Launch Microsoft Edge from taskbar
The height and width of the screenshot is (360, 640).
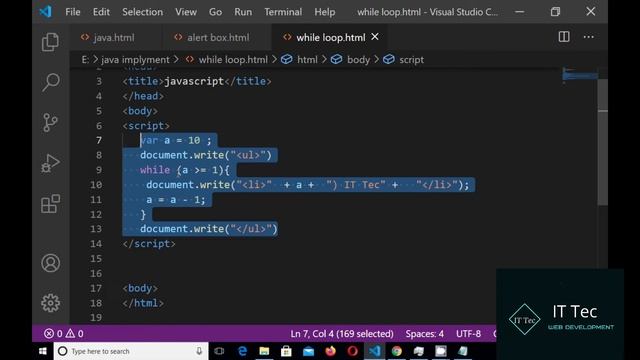point(242,351)
